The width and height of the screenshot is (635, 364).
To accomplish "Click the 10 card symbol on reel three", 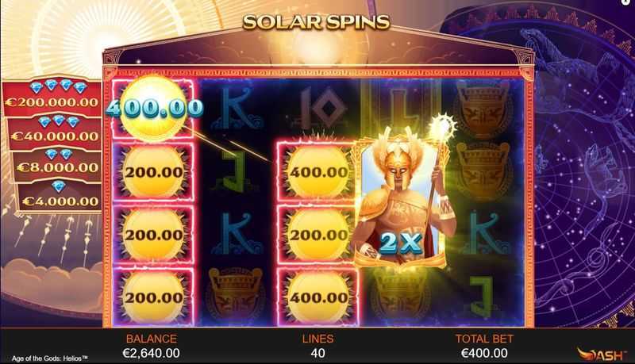I will (x=319, y=108).
